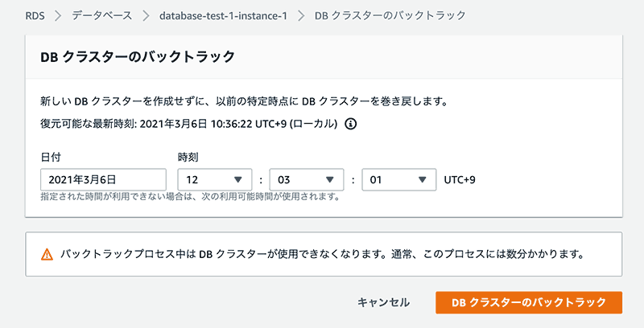The image size is (644, 328).
Task: Click the UTC+9 timezone text
Action: click(460, 179)
